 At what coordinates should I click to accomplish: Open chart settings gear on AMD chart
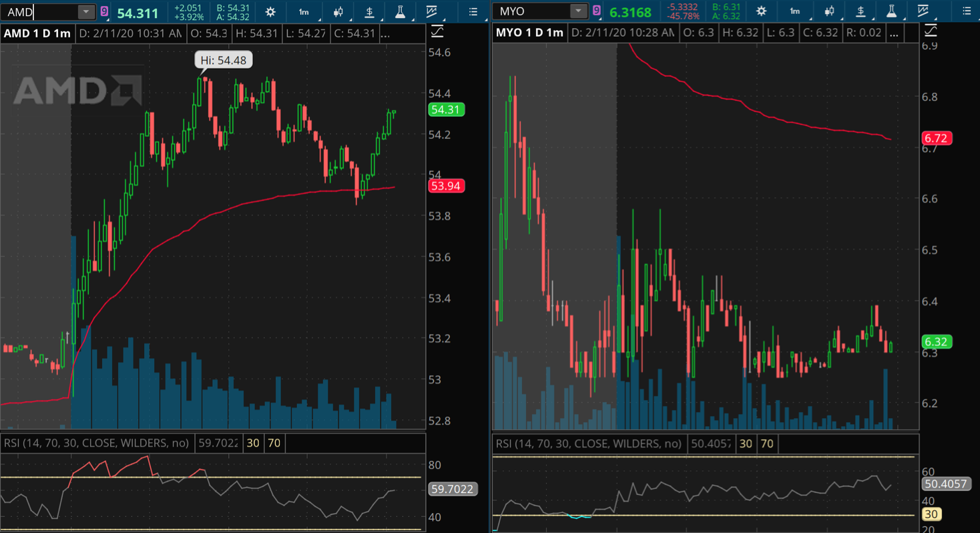tap(270, 11)
